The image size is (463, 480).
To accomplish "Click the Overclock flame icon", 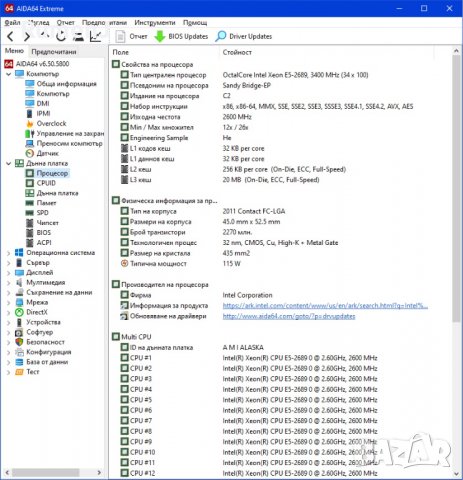I will tap(30, 124).
